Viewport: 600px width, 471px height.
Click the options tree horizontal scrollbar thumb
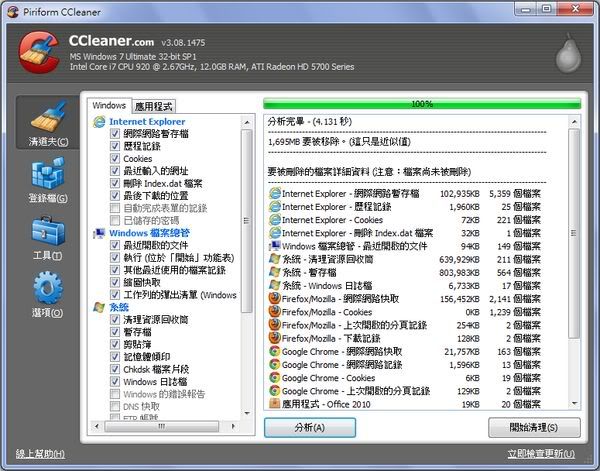[161, 426]
